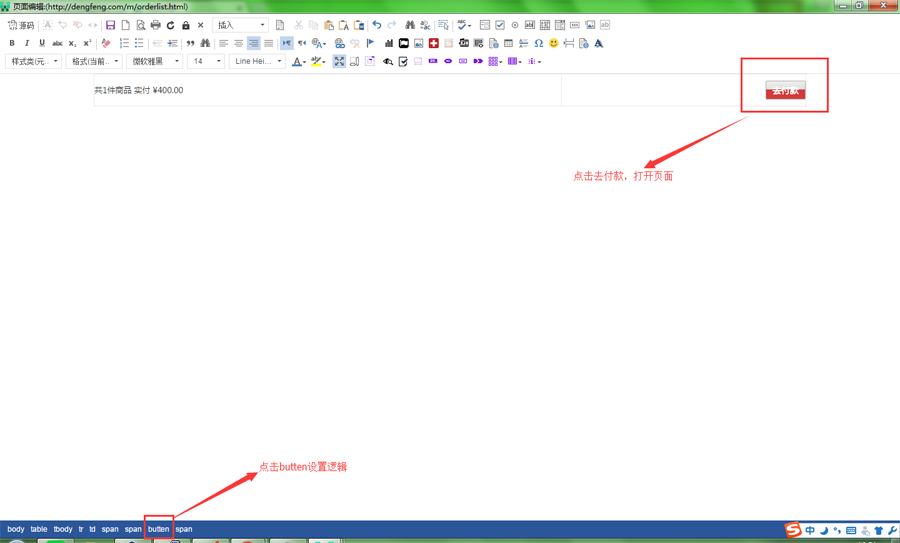Click the Select All icon
Screen dimensions: 900x543
point(443,25)
